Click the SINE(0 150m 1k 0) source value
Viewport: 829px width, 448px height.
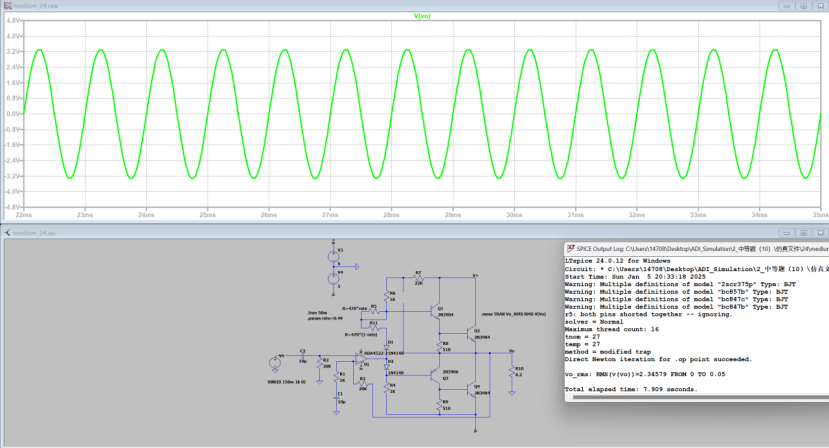click(287, 382)
